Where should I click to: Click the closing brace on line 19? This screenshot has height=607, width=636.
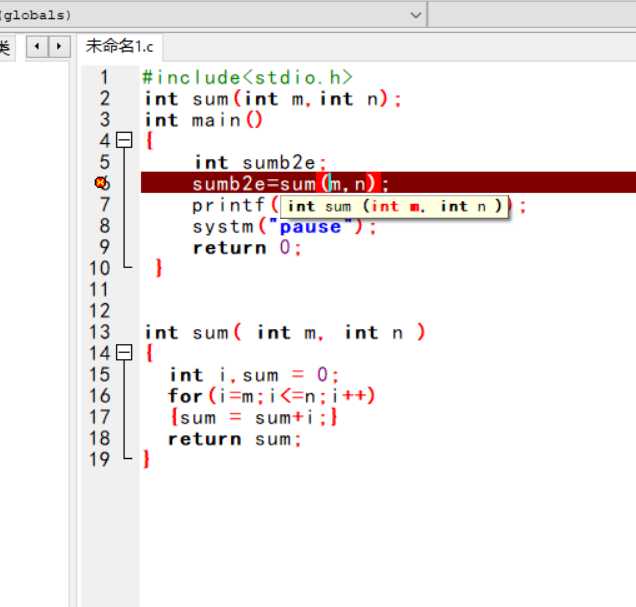(146, 459)
